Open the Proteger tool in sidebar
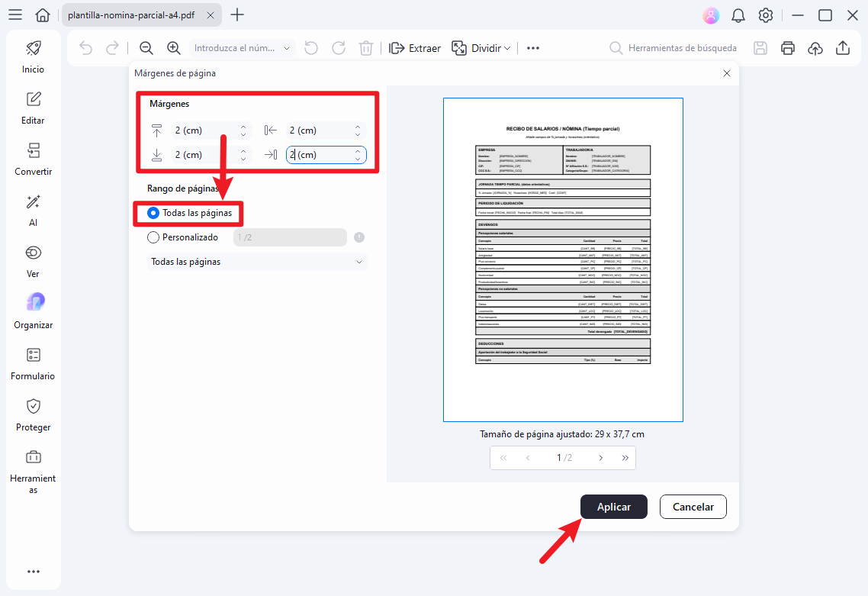Viewport: 868px width, 596px height. 34,413
